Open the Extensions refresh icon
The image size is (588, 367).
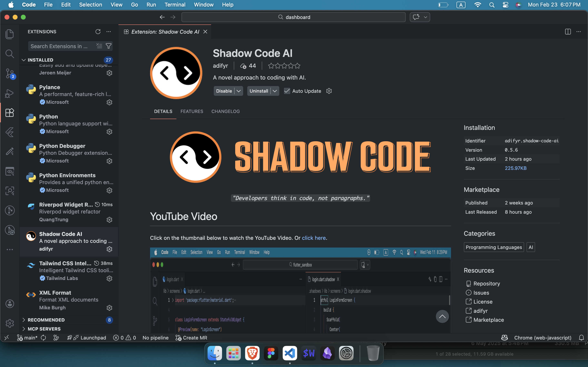98,32
